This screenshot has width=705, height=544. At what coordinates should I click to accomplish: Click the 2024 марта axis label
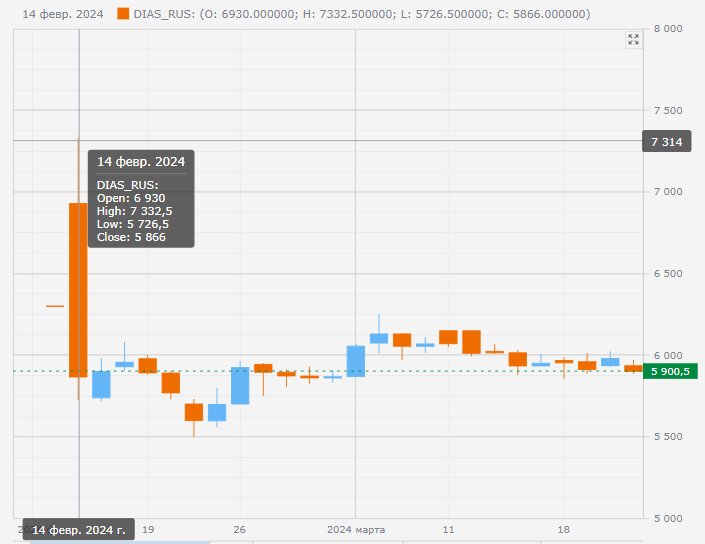355,529
